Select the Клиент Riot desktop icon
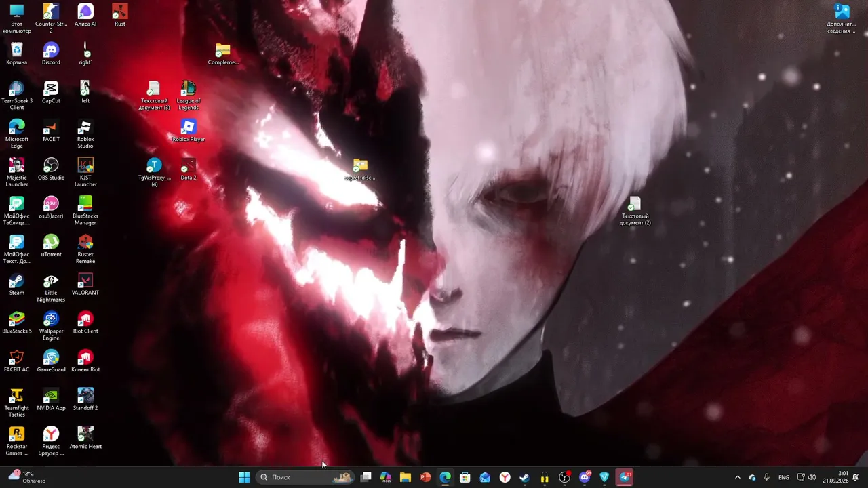Screen dimensions: 868x488 click(85, 361)
